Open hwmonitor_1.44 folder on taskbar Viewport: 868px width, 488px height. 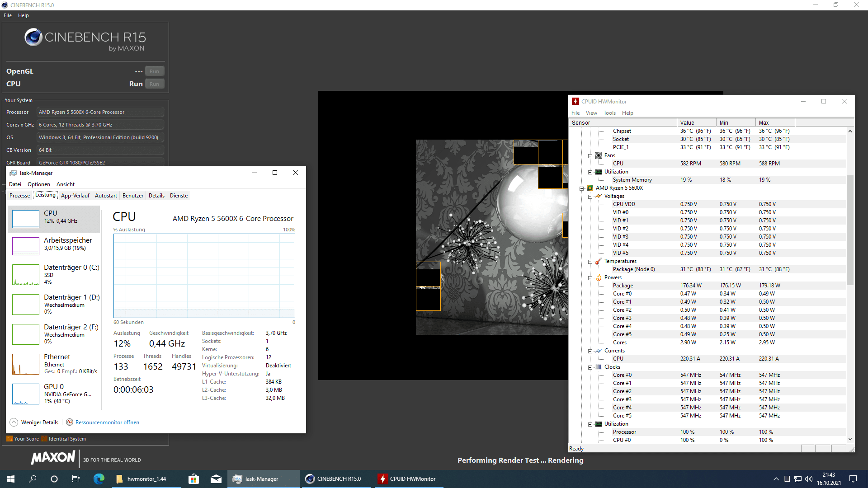(146, 479)
